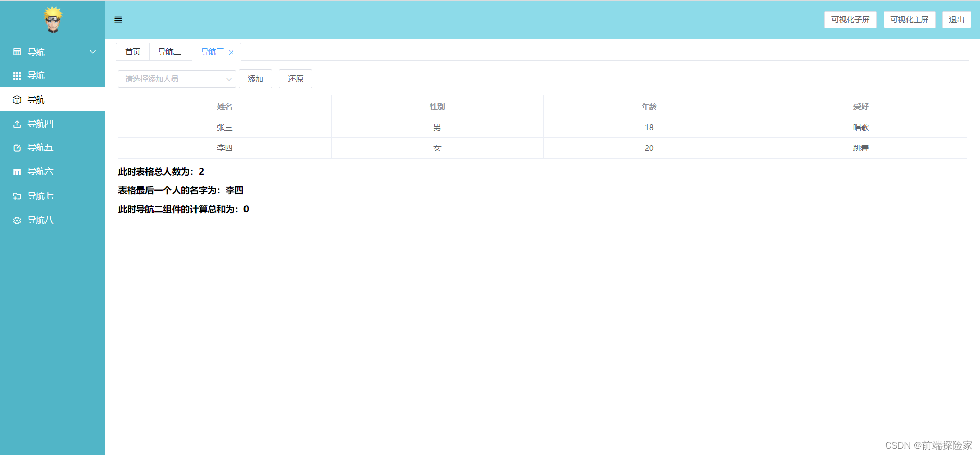Click the 爱好 column header
The height and width of the screenshot is (455, 980).
click(x=861, y=106)
